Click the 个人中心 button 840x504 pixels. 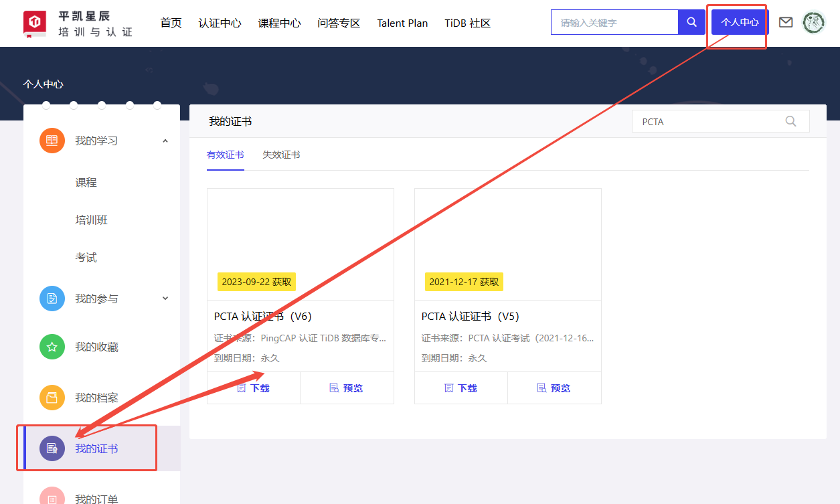pyautogui.click(x=740, y=22)
